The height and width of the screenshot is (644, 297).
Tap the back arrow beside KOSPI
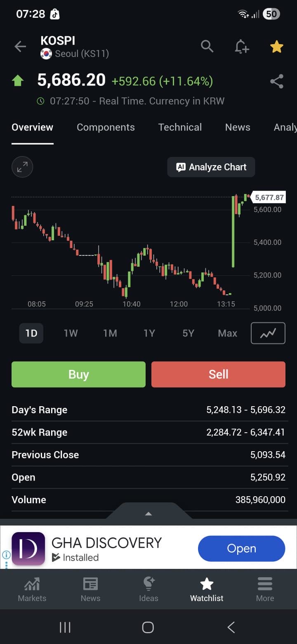click(x=20, y=47)
